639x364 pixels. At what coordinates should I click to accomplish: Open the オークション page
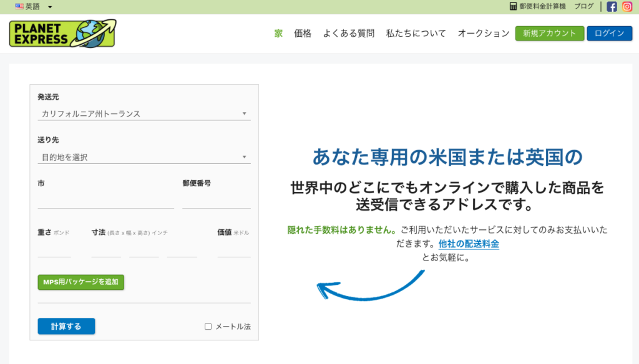(x=483, y=34)
